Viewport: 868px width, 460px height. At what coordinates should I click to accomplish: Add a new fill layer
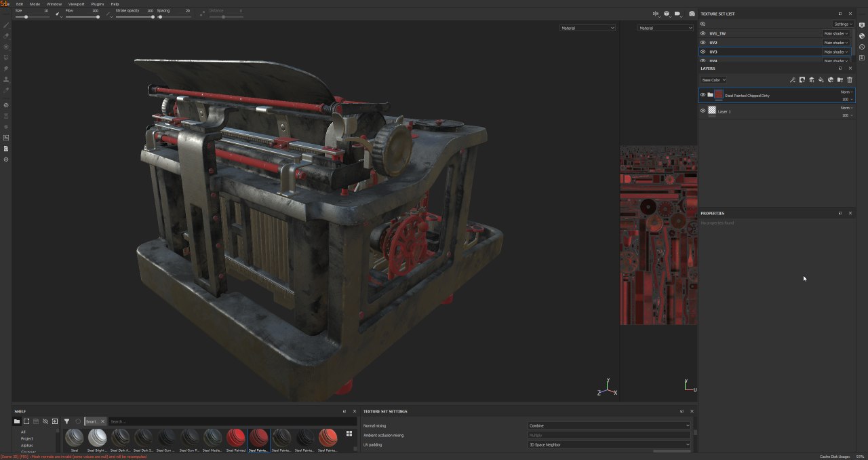pos(821,80)
